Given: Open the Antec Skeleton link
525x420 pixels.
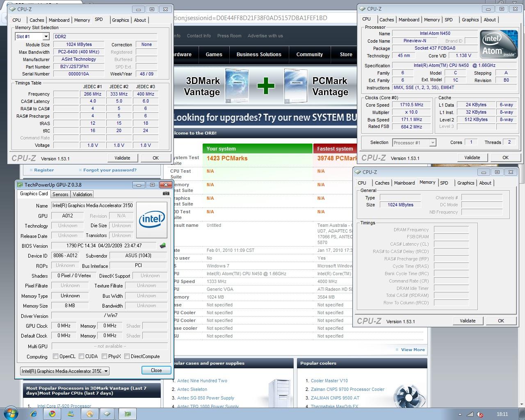Looking at the screenshot, I should pos(192,389).
